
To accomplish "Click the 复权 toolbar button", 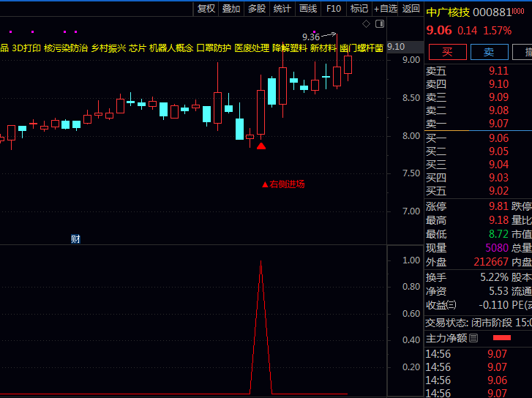I will coord(206,9).
